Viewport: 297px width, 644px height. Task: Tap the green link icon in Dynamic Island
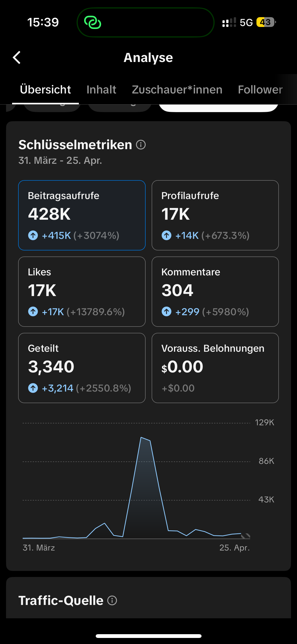tap(93, 22)
